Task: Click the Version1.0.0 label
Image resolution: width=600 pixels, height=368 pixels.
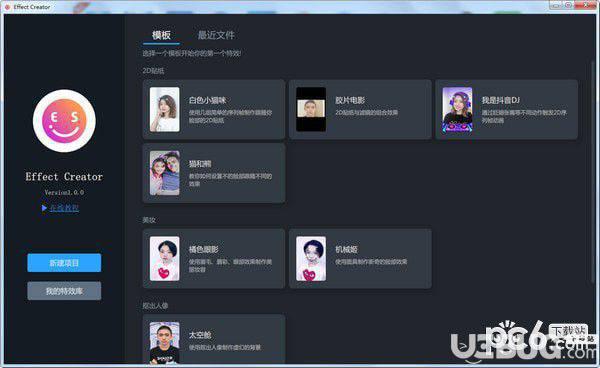Action: pyautogui.click(x=64, y=192)
